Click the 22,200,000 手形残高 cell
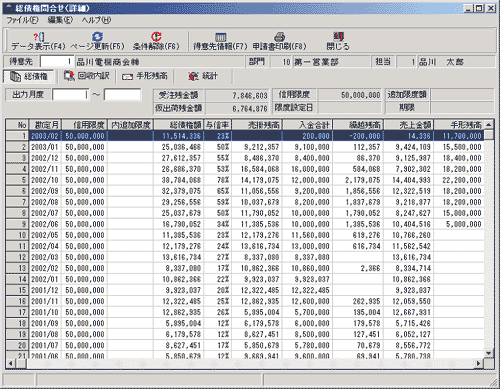Viewport: 500px width, 389px height. (x=459, y=180)
